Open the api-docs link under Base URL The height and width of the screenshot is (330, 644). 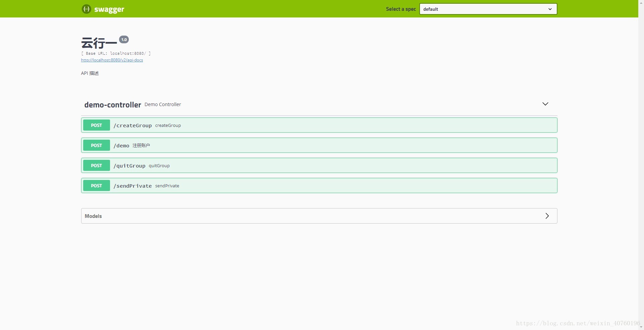pyautogui.click(x=112, y=60)
